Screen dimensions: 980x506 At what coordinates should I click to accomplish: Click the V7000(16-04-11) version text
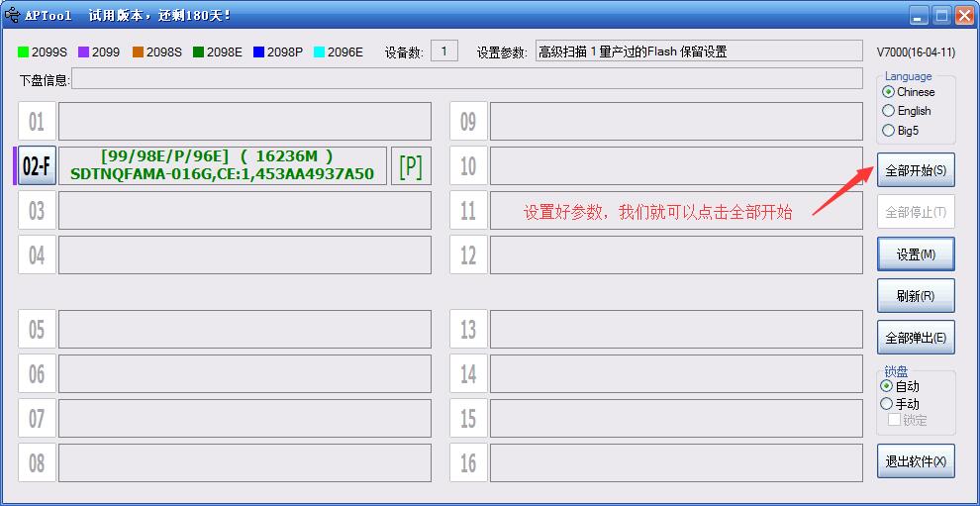tap(916, 52)
